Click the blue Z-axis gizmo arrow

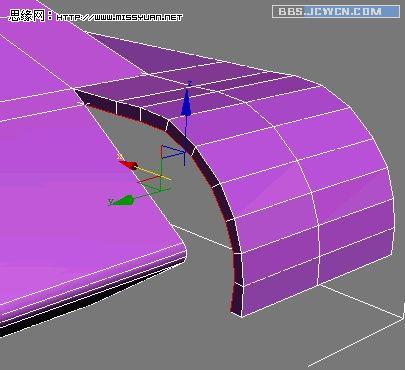(x=186, y=104)
